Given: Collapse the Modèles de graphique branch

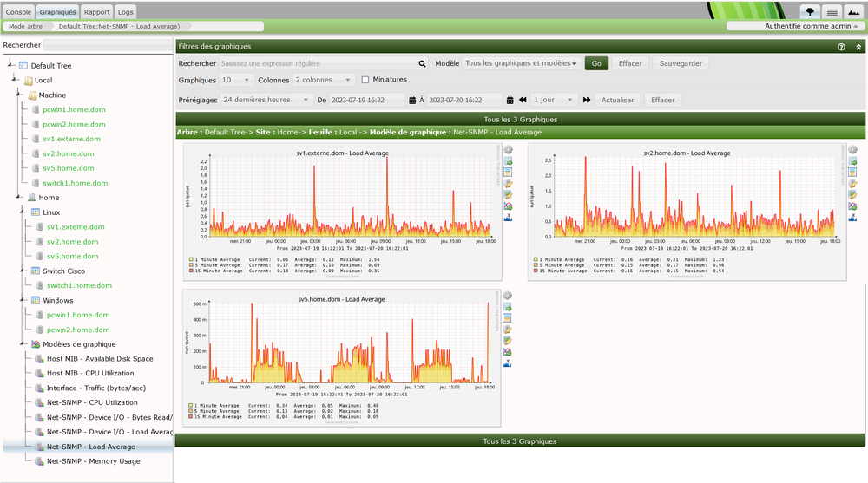Looking at the screenshot, I should (23, 343).
